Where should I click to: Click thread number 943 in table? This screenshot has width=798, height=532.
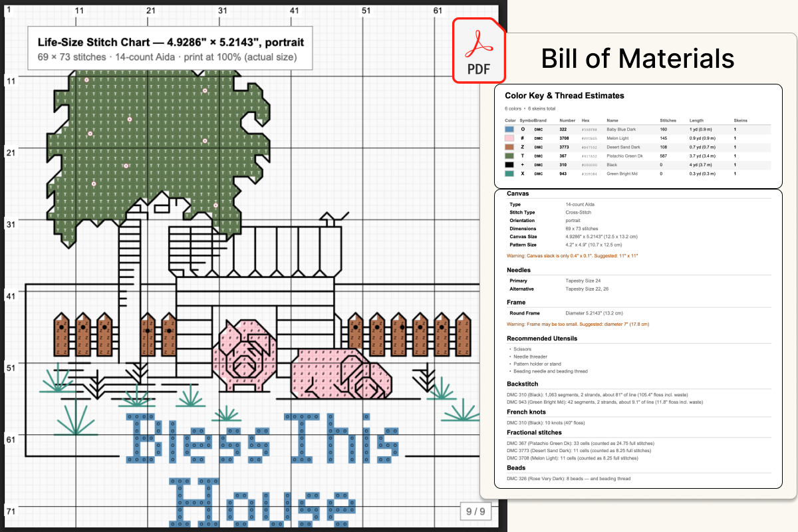(563, 174)
